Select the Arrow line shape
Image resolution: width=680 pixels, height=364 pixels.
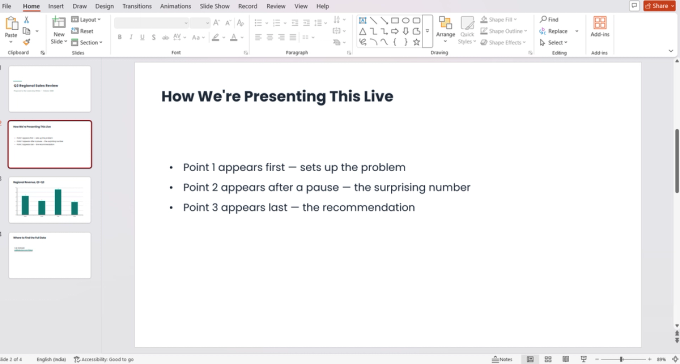[384, 20]
